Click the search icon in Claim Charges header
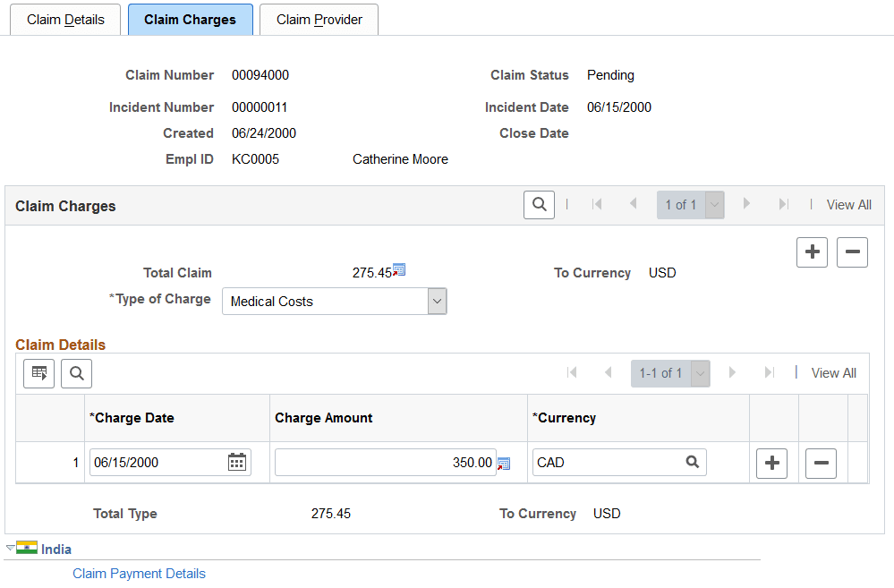Image resolution: width=894 pixels, height=588 pixels. (x=539, y=204)
